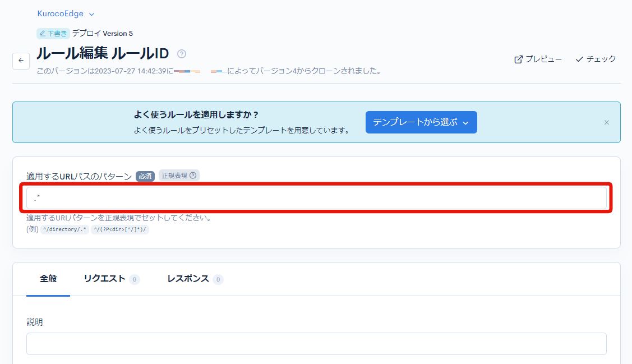Click the back arrow button
The height and width of the screenshot is (364, 632).
pos(21,61)
